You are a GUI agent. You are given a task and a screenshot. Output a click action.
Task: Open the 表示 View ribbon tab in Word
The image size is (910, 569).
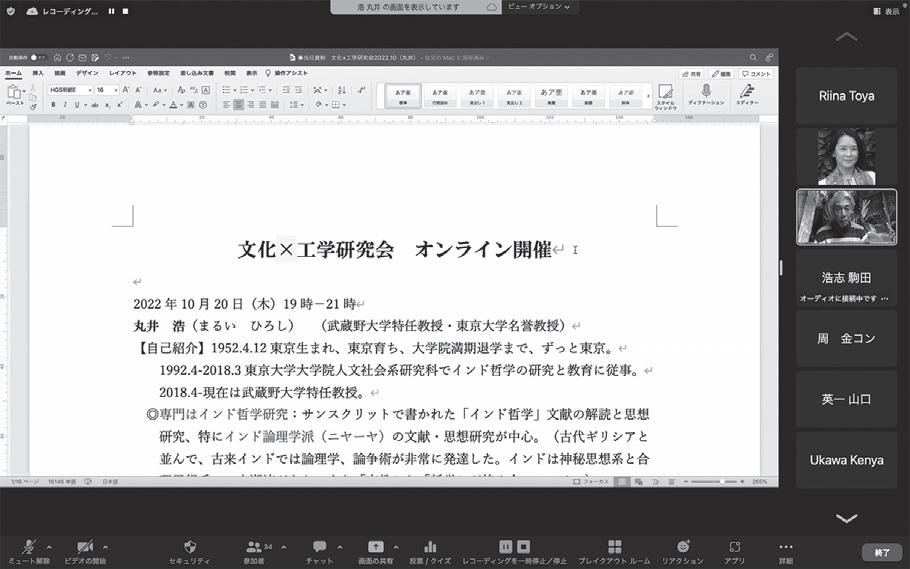click(251, 73)
